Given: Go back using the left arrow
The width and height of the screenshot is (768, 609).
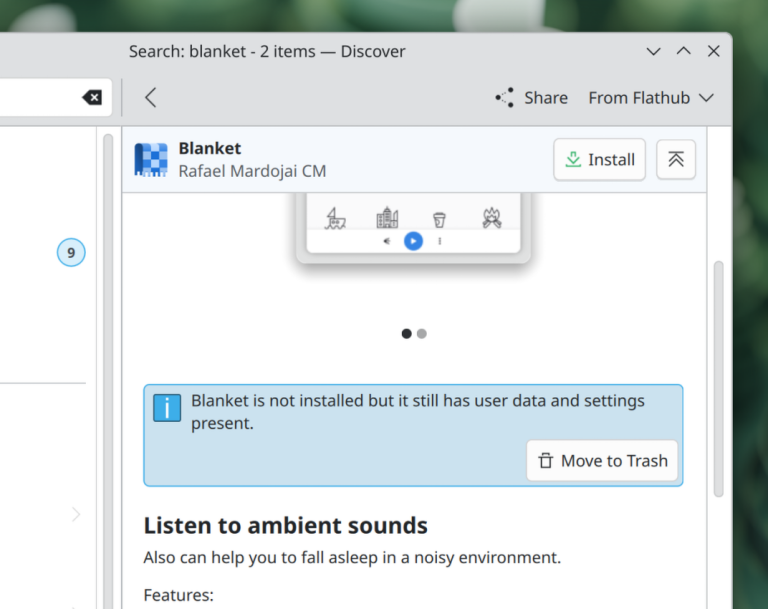Looking at the screenshot, I should coord(150,97).
